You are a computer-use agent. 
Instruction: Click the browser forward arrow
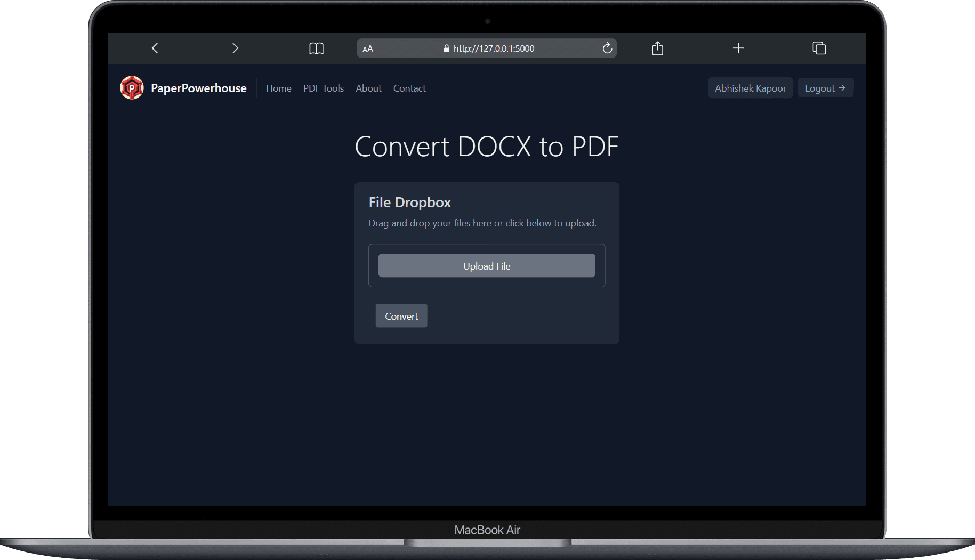235,48
